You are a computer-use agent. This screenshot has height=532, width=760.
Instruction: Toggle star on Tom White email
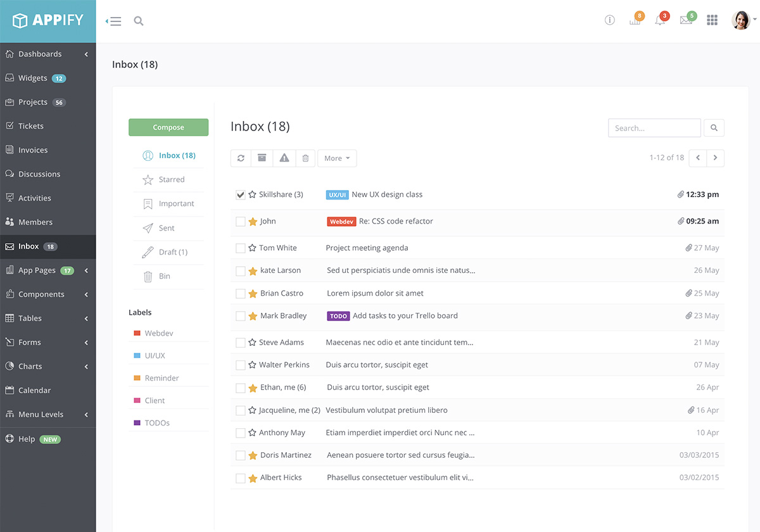coord(252,248)
